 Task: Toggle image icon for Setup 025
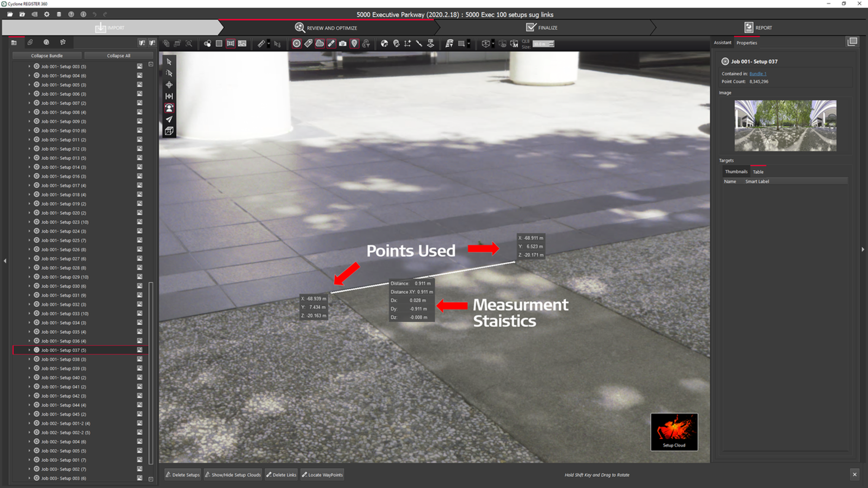coord(140,240)
